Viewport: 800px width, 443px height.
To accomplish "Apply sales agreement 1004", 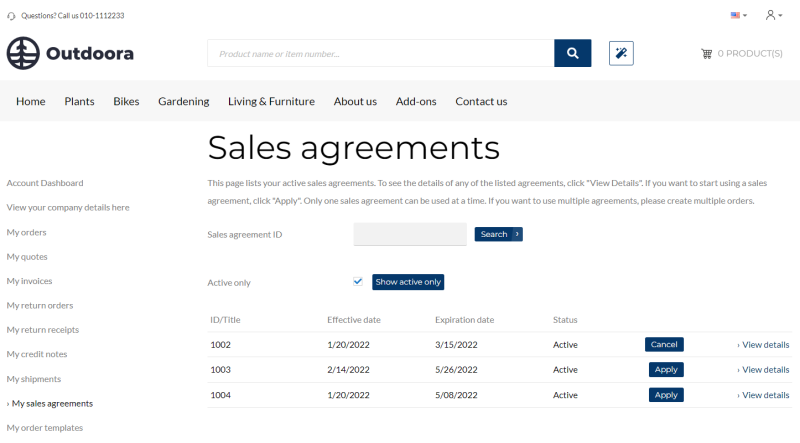I will point(666,394).
